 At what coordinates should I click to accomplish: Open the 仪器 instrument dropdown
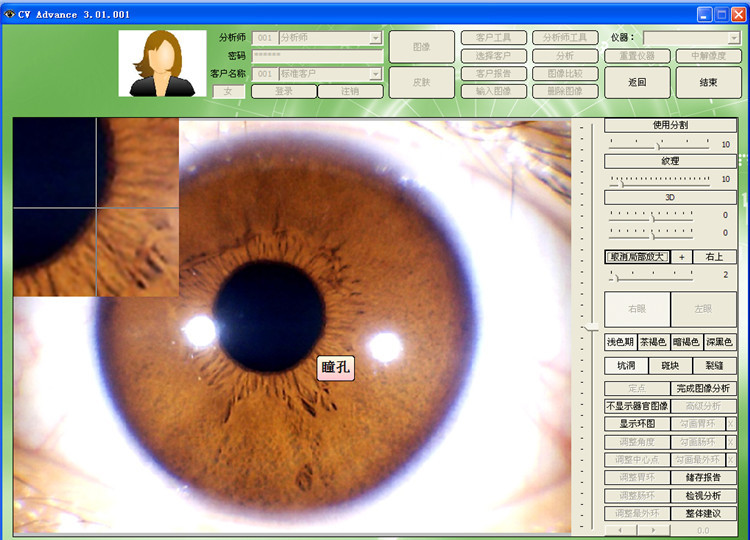(x=733, y=38)
